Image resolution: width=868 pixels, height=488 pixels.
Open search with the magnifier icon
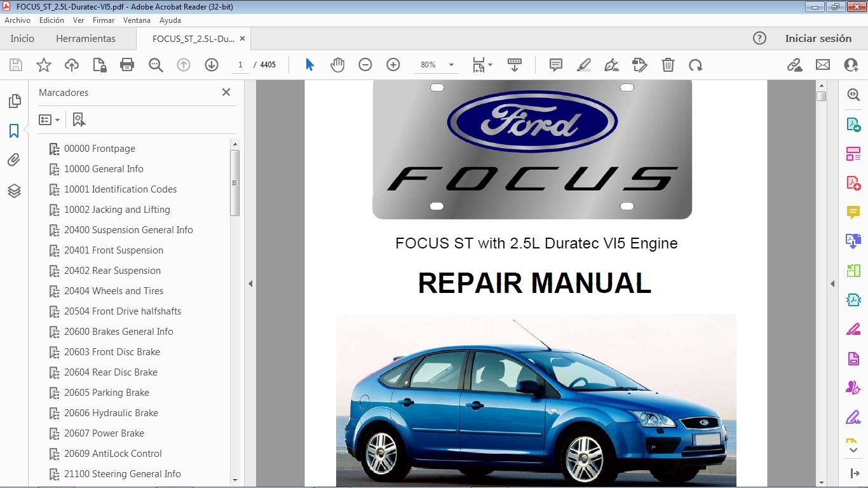pyautogui.click(x=156, y=64)
